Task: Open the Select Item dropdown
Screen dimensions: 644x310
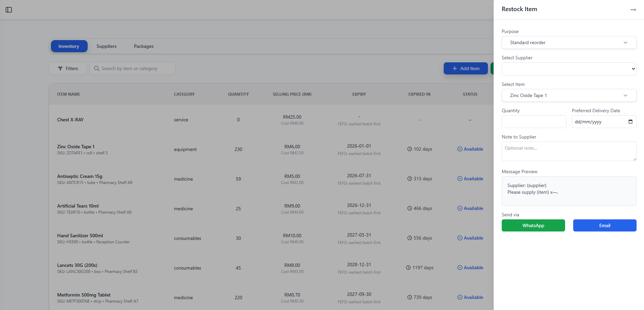Action: click(x=568, y=95)
